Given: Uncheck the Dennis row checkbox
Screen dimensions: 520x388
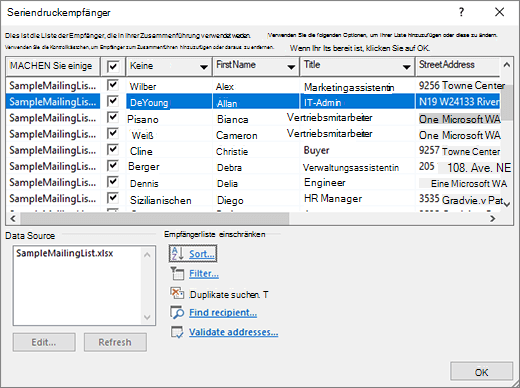Looking at the screenshot, I should point(113,182).
